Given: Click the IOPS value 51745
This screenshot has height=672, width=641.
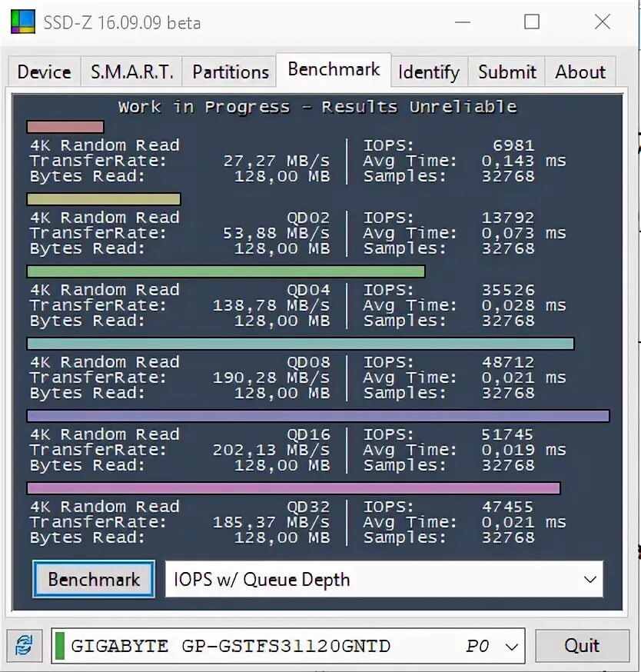Looking at the screenshot, I should 508,434.
